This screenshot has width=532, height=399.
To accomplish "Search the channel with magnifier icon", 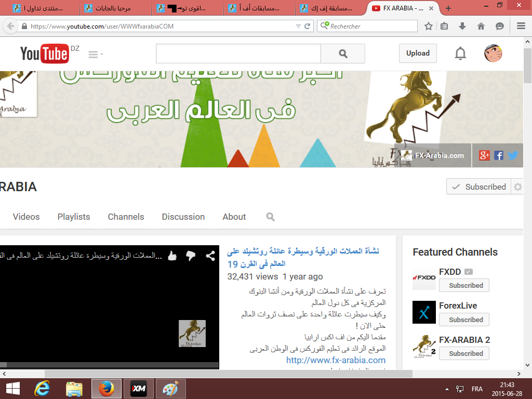I will coord(270,217).
